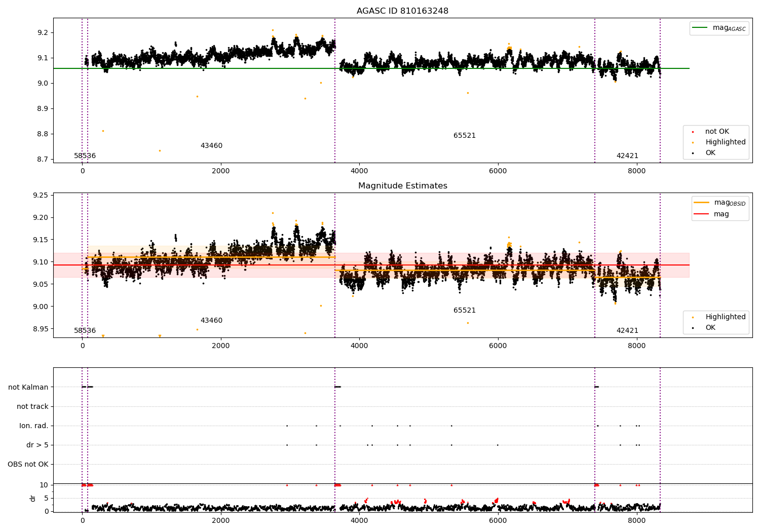Click y-tick 9.1 on the top plot
This screenshot has height=532, width=760.
click(x=43, y=58)
